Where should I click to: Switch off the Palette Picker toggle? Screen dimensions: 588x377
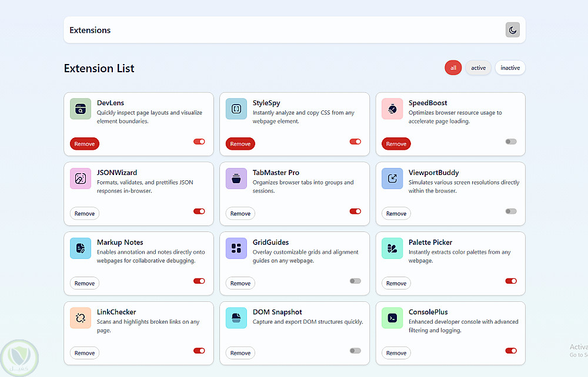pos(511,281)
